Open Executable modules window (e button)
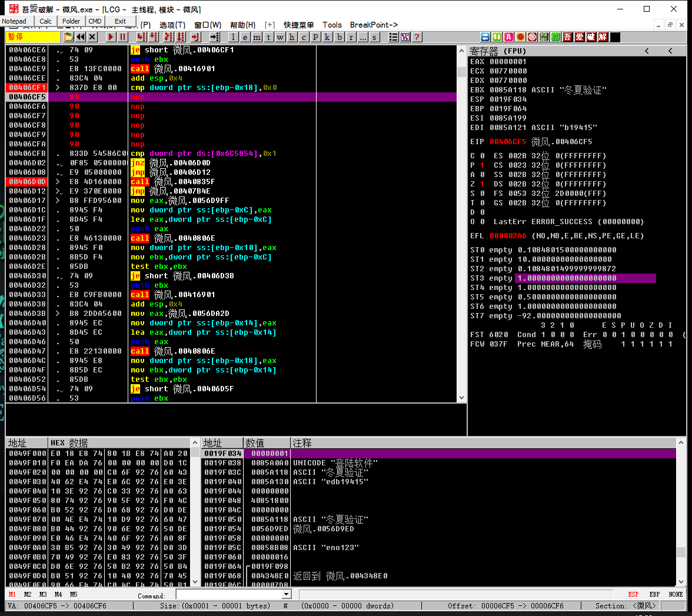 click(x=245, y=37)
